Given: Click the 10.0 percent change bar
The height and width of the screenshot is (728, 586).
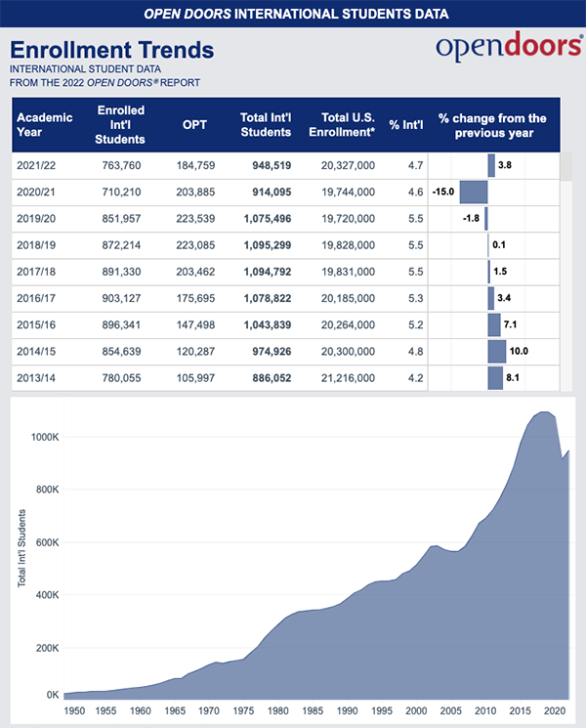Looking at the screenshot, I should point(497,352).
